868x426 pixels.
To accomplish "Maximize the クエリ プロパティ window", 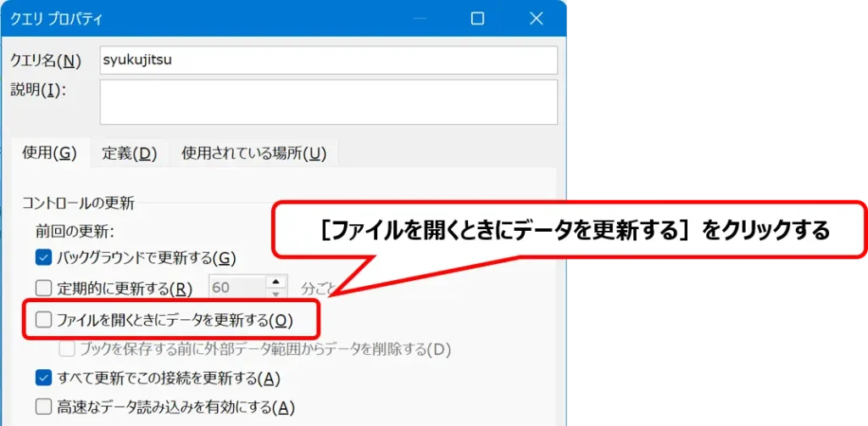I will tap(477, 19).
